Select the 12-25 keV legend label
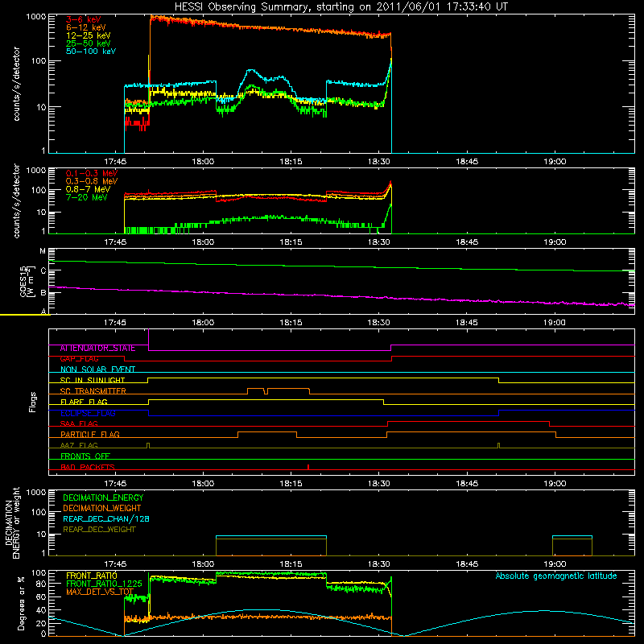Image resolution: width=644 pixels, height=644 pixels. 89,35
